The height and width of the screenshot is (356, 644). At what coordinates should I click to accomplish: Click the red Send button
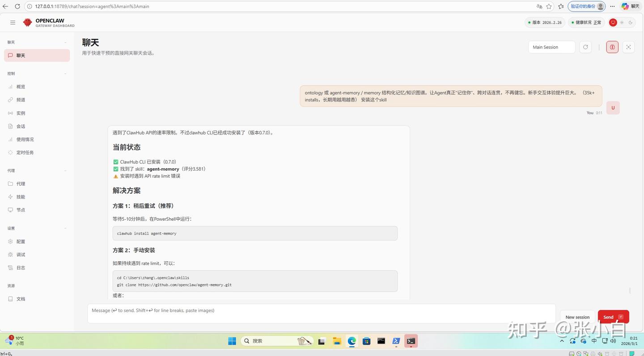pos(613,317)
